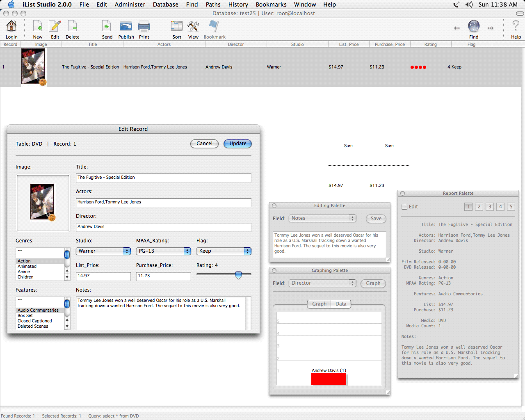525x420 pixels.
Task: Open the Paths menu
Action: point(213,5)
